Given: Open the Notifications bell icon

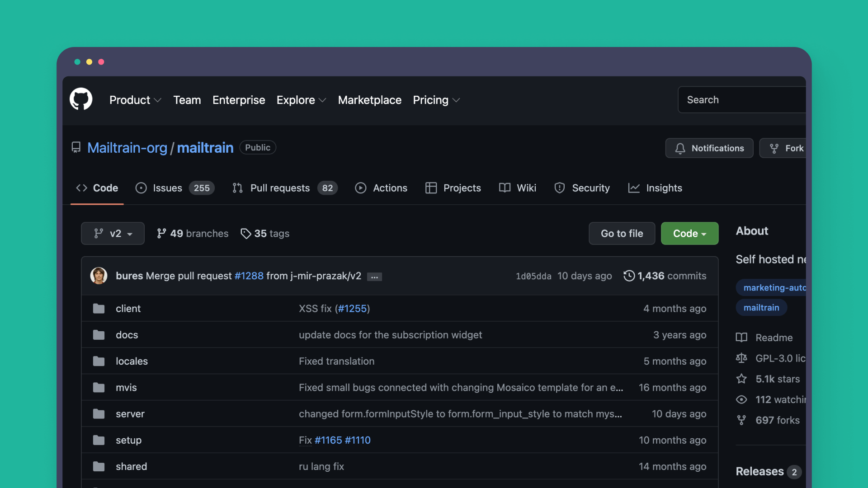Looking at the screenshot, I should point(680,148).
